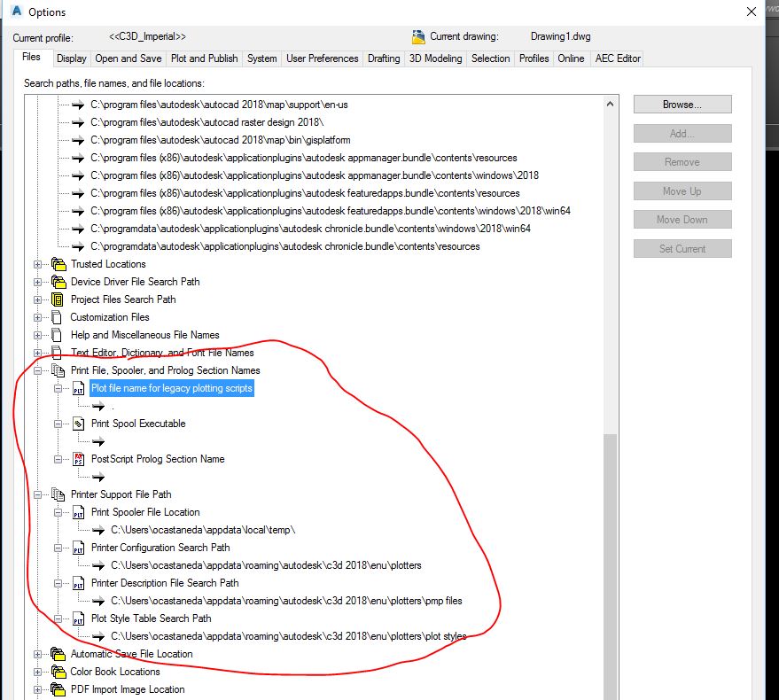Open the AEC Editor tab
This screenshot has height=700, width=779.
[x=618, y=58]
